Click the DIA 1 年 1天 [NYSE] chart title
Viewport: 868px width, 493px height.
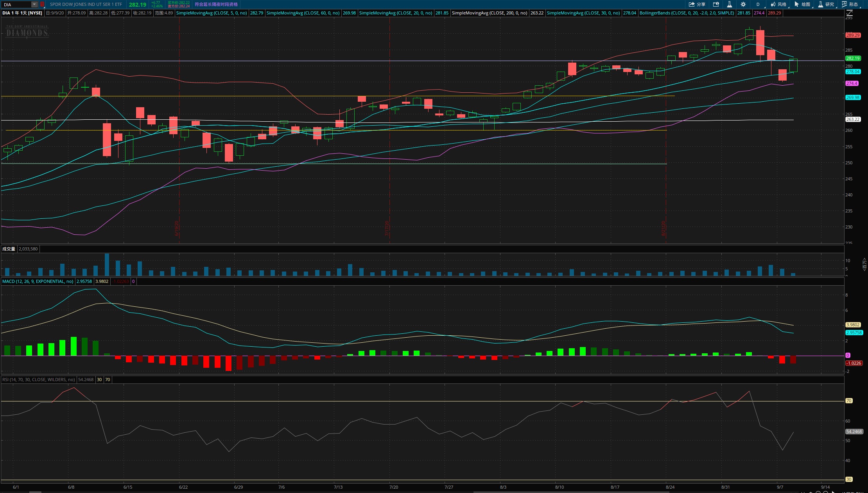pos(22,13)
